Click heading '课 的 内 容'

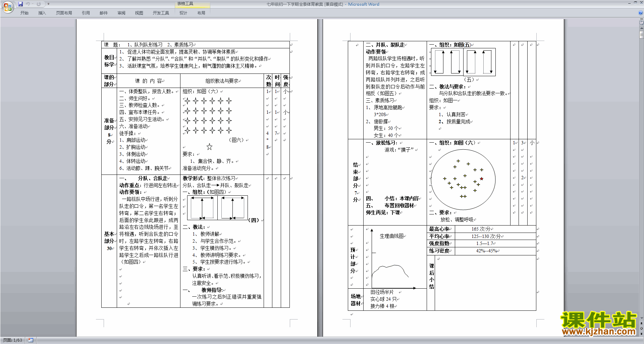click(149, 81)
